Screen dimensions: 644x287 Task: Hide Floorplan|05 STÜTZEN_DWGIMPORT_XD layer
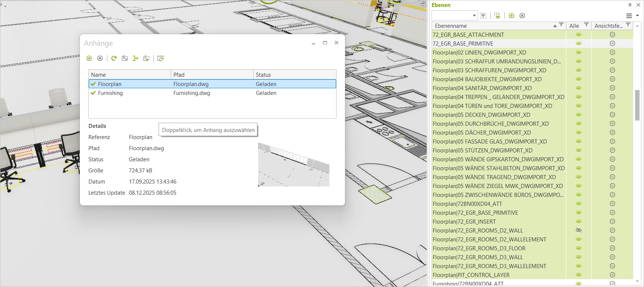coord(579,150)
